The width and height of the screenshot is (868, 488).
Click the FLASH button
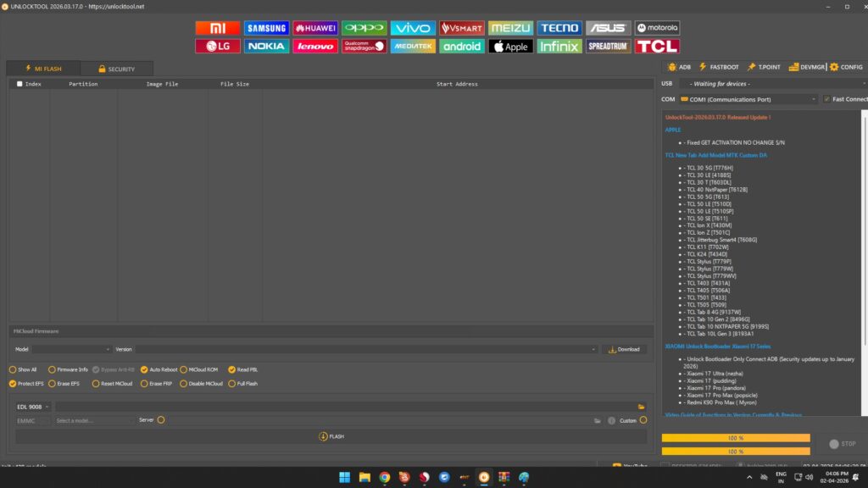(331, 436)
